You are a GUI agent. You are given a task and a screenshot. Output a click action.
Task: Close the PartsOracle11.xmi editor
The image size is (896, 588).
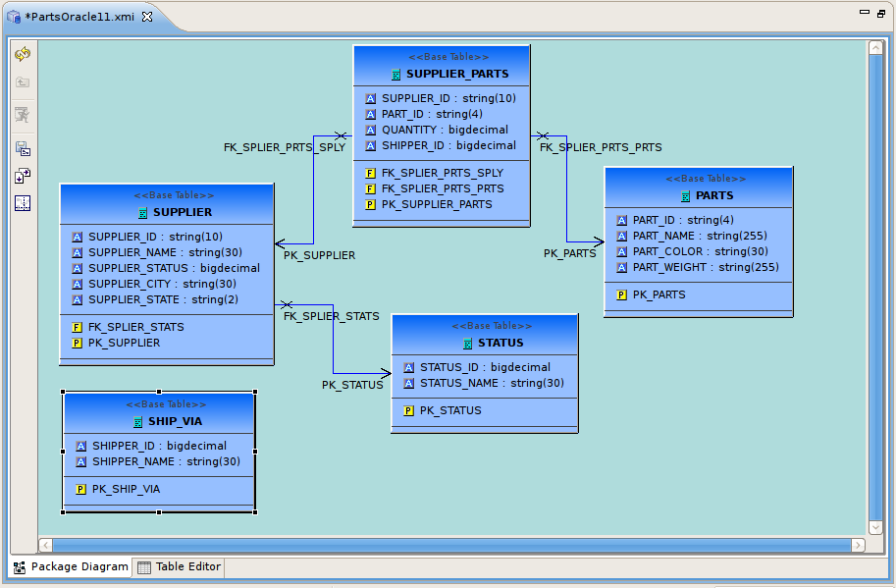click(x=148, y=16)
